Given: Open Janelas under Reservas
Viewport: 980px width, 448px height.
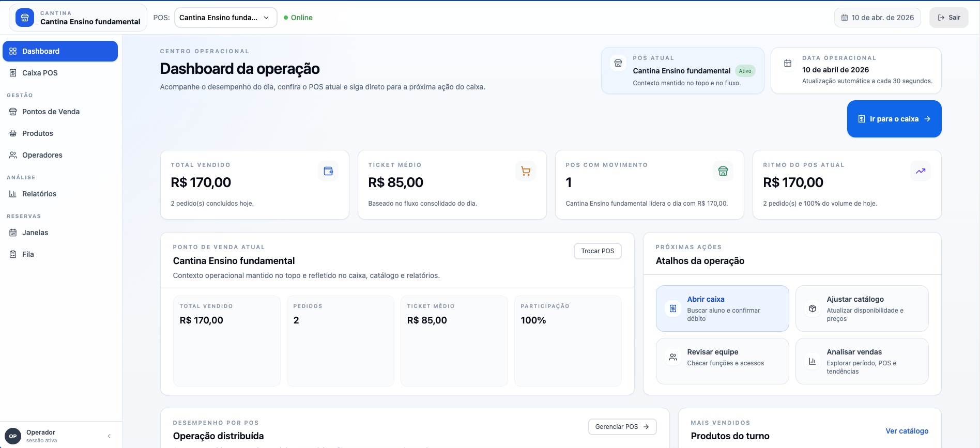Looking at the screenshot, I should [60, 233].
